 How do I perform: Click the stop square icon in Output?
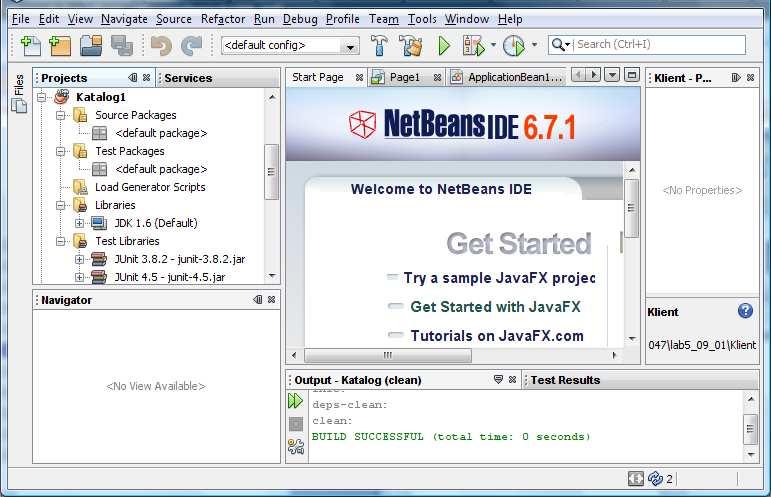pos(296,424)
